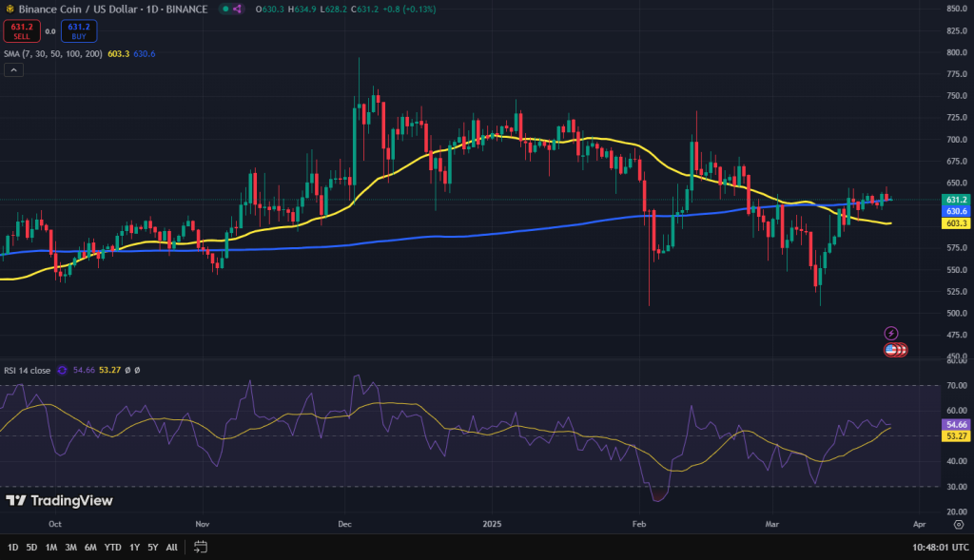Screen dimensions: 974x560
Task: Click the green 631.2 price tag on the axis
Action: pyautogui.click(x=957, y=200)
